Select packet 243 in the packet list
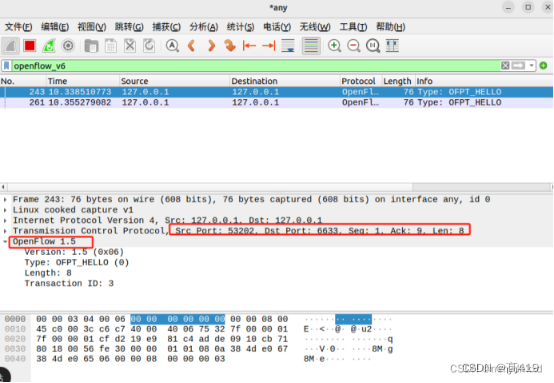Image resolution: width=554 pixels, height=383 pixels. (x=277, y=92)
